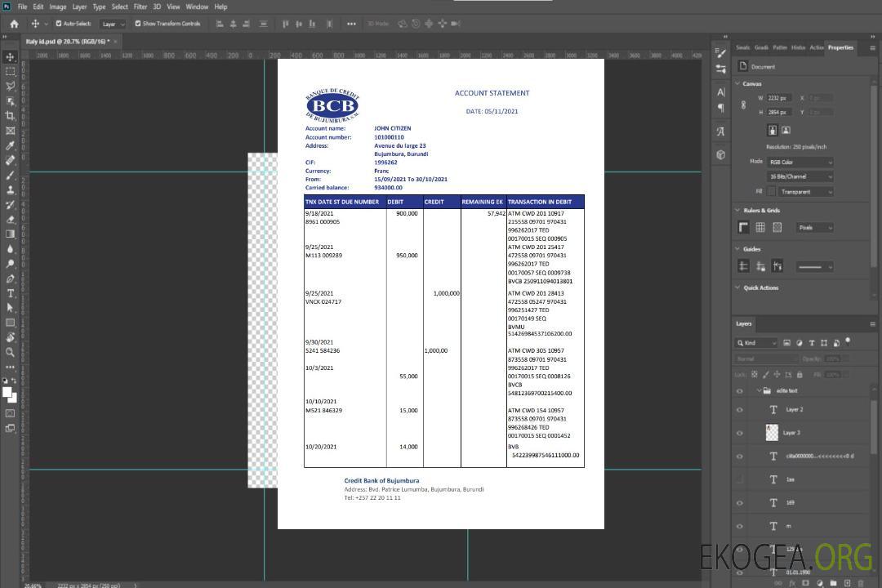Select the Layers panel tab
Image resolution: width=882 pixels, height=588 pixels.
pyautogui.click(x=744, y=323)
